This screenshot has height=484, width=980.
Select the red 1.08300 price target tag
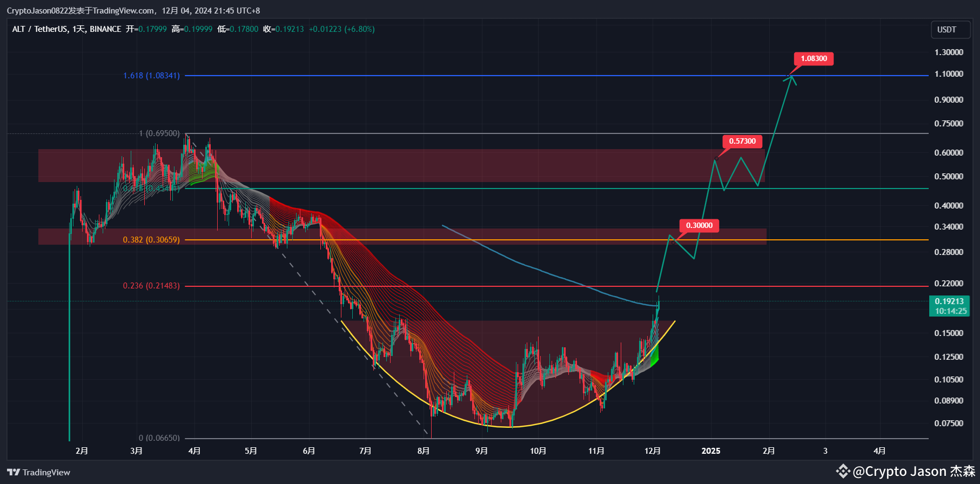814,58
